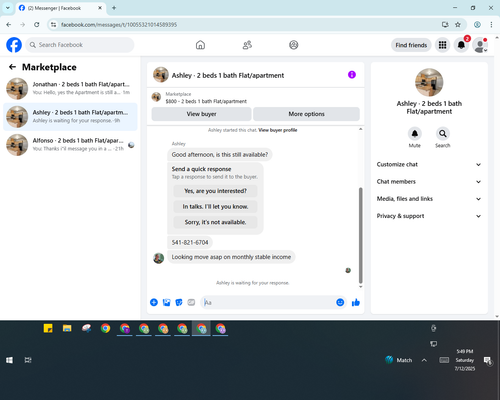Attach a file using the photo icon

coord(166,302)
